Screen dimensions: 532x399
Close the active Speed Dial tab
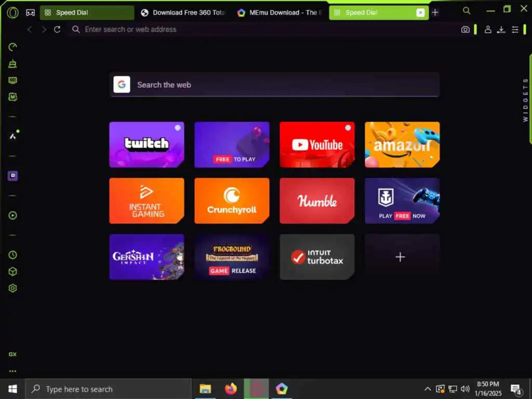pos(420,12)
